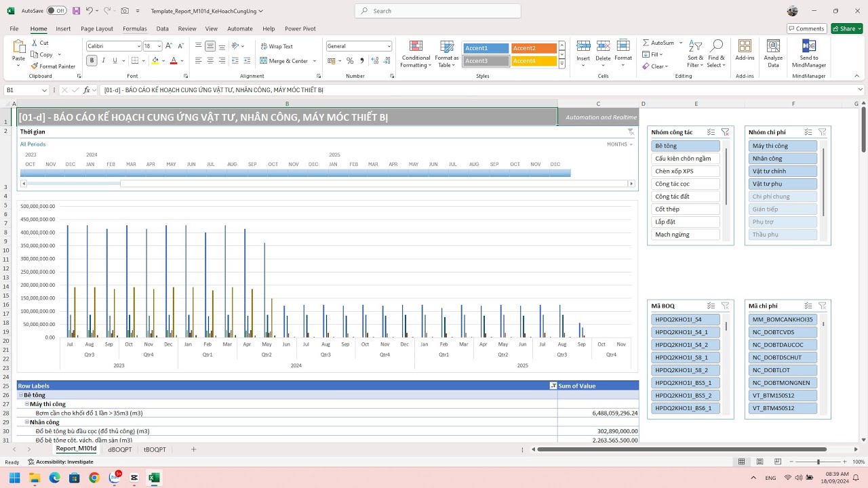Open the Comments button
The height and width of the screenshot is (488, 868).
pyautogui.click(x=806, y=28)
